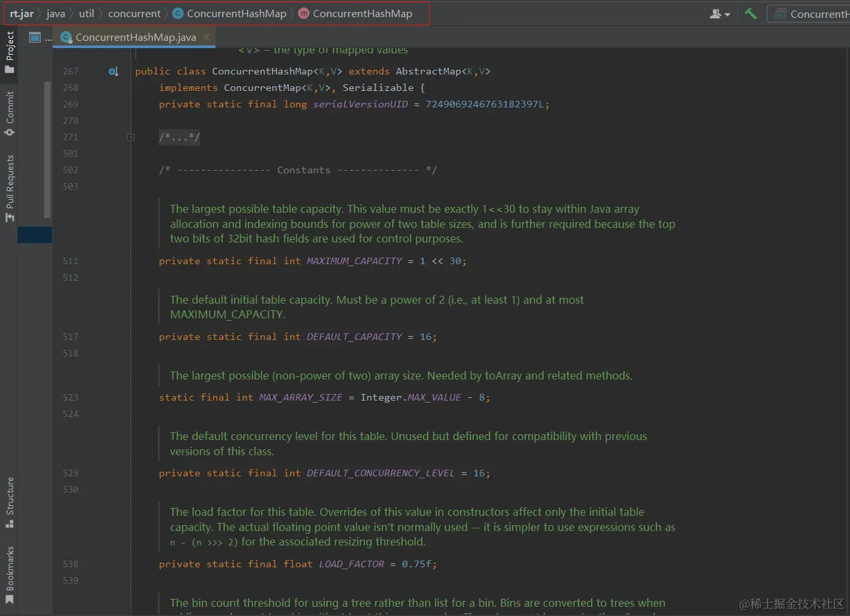Click util in the breadcrumb bar
The height and width of the screenshot is (616, 850).
pos(86,13)
